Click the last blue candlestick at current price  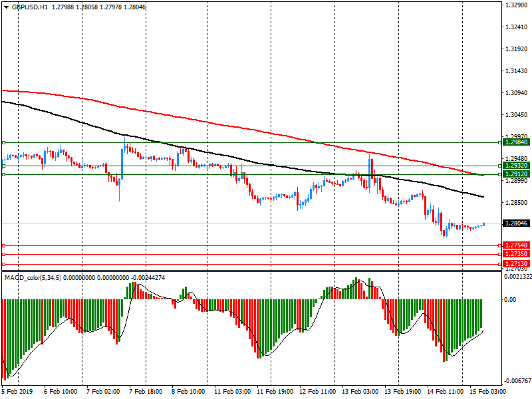pos(483,224)
